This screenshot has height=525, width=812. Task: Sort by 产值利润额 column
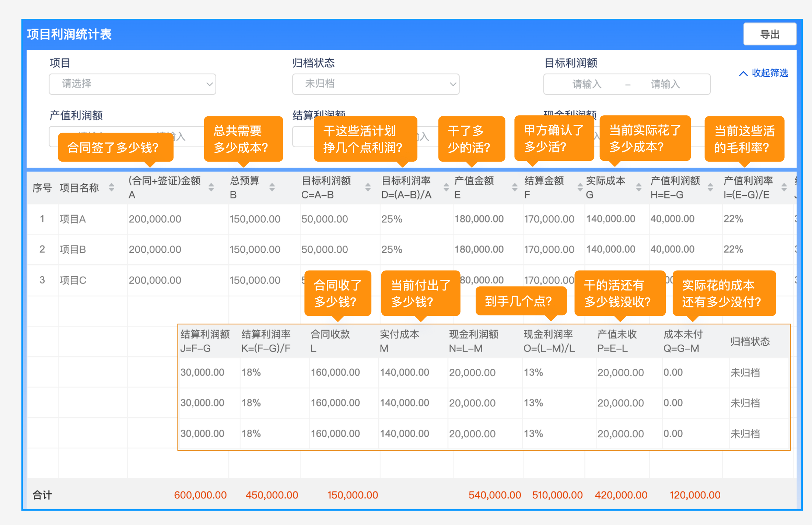(x=710, y=187)
